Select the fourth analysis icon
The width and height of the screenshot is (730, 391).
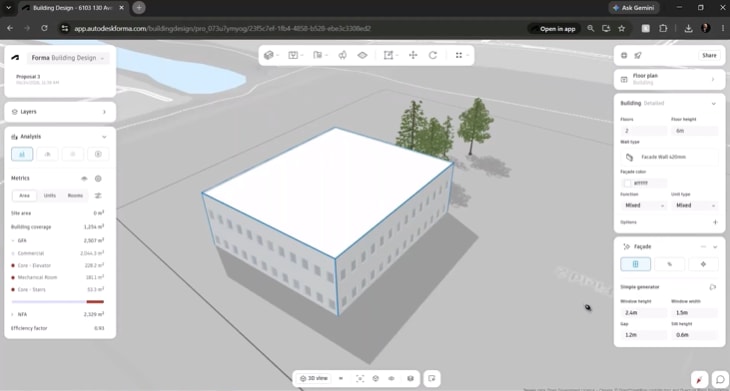tap(98, 154)
